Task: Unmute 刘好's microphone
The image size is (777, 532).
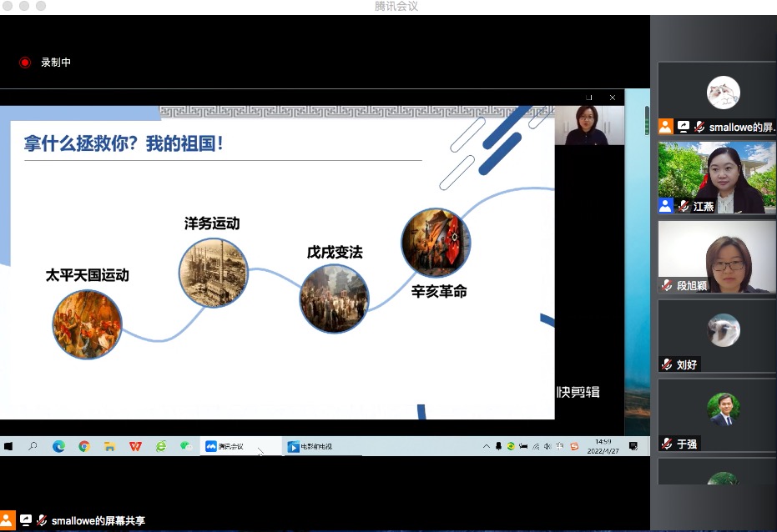Action: (x=668, y=364)
